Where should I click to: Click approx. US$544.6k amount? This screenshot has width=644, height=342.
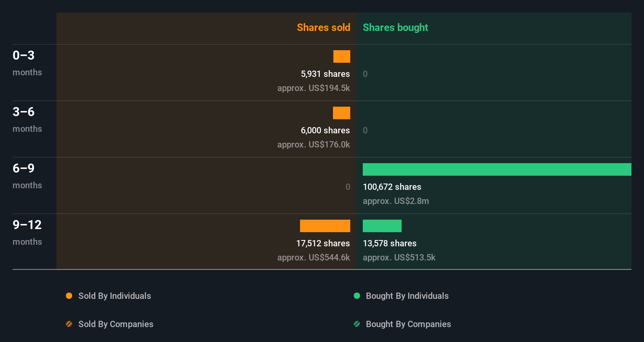point(313,257)
